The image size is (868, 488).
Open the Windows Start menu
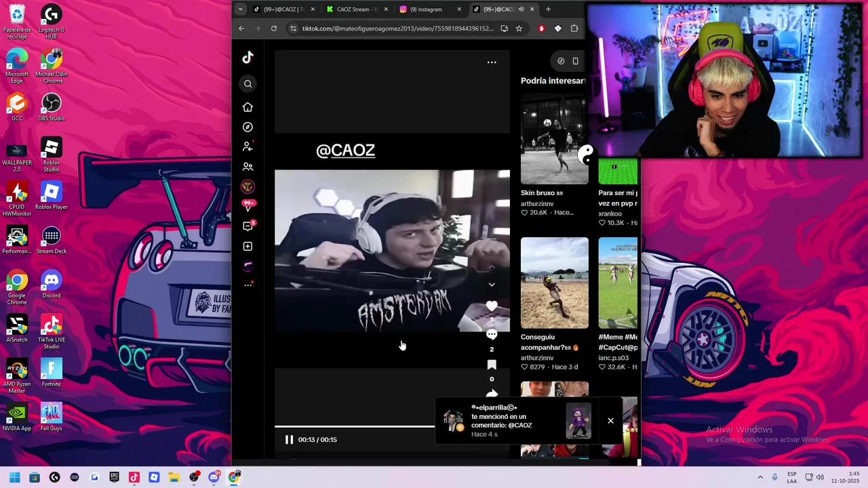click(14, 477)
